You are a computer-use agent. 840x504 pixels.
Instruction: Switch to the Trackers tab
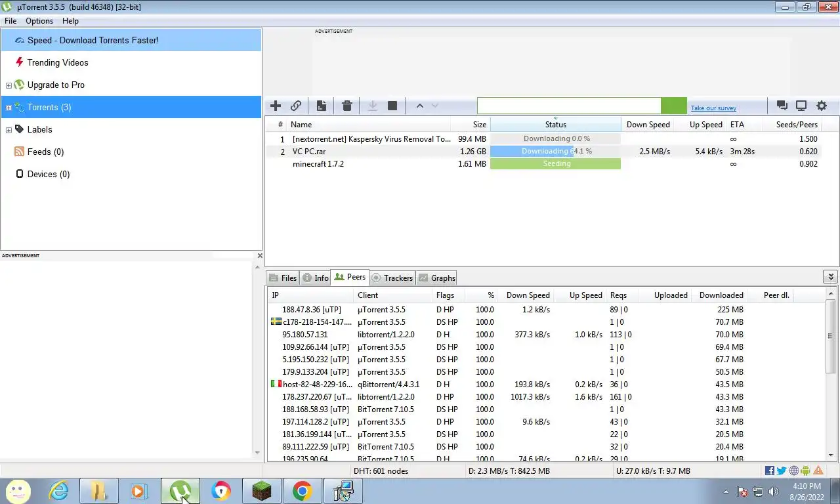pos(392,278)
